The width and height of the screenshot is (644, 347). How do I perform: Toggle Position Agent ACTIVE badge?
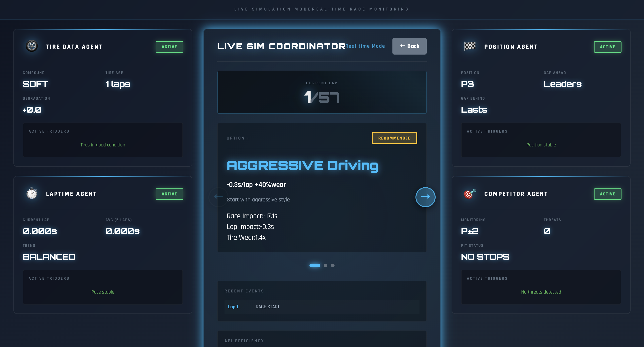pyautogui.click(x=607, y=47)
